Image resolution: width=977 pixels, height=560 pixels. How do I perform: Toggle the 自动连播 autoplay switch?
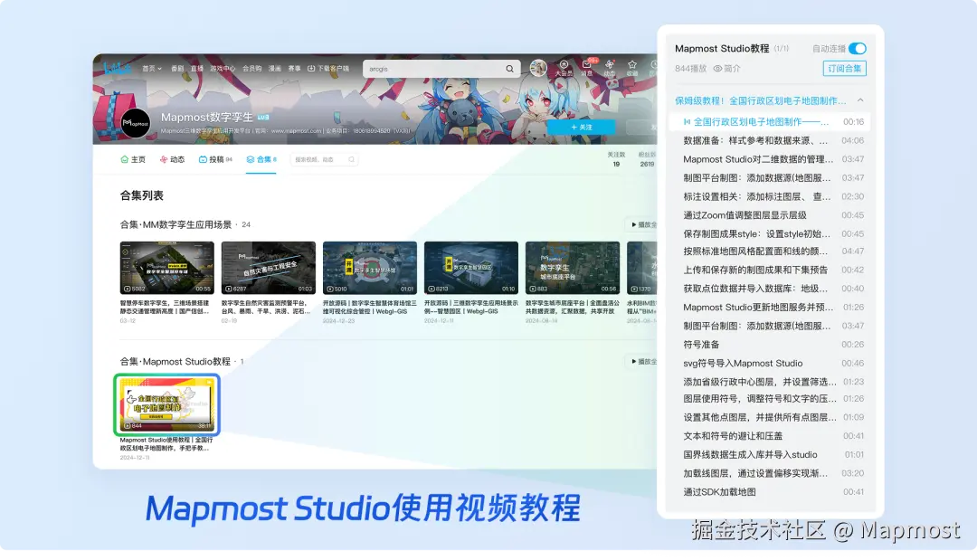coord(858,49)
